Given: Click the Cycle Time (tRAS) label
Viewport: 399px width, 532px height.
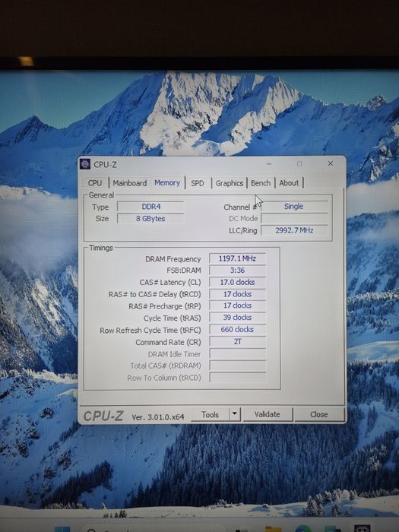Looking at the screenshot, I should coord(172,318).
